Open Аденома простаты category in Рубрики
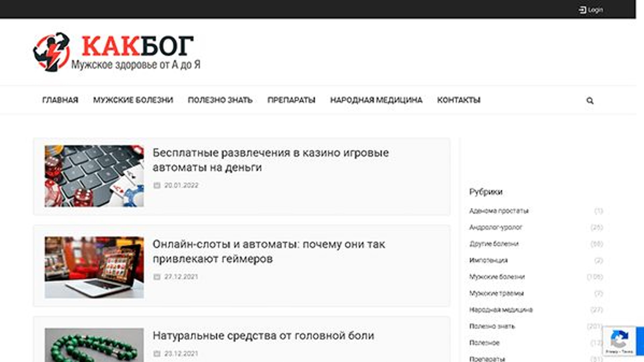 pyautogui.click(x=499, y=211)
